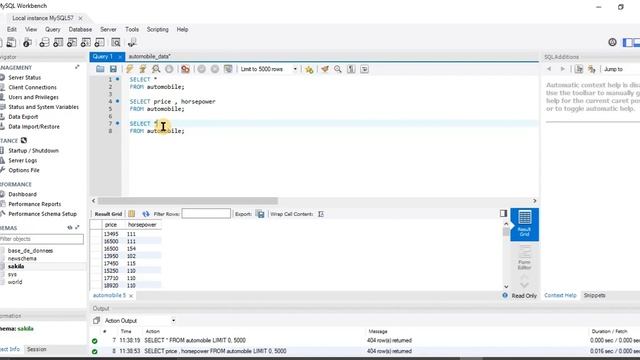This screenshot has height=360, width=640.
Task: Click the Filter Rows input field
Action: (x=206, y=214)
